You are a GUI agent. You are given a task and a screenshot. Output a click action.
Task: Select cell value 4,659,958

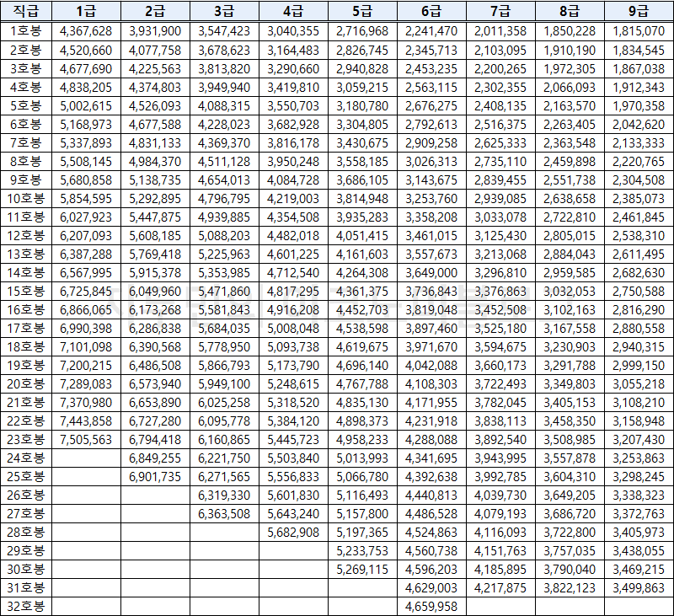click(431, 607)
